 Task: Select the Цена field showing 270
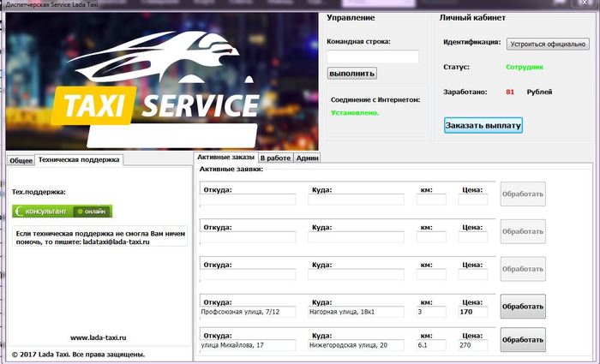pyautogui.click(x=473, y=345)
